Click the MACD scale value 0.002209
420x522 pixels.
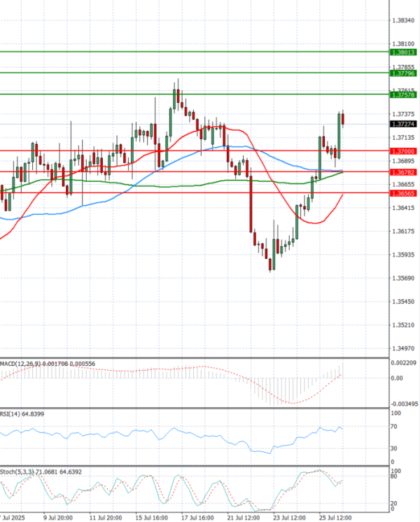click(403, 362)
